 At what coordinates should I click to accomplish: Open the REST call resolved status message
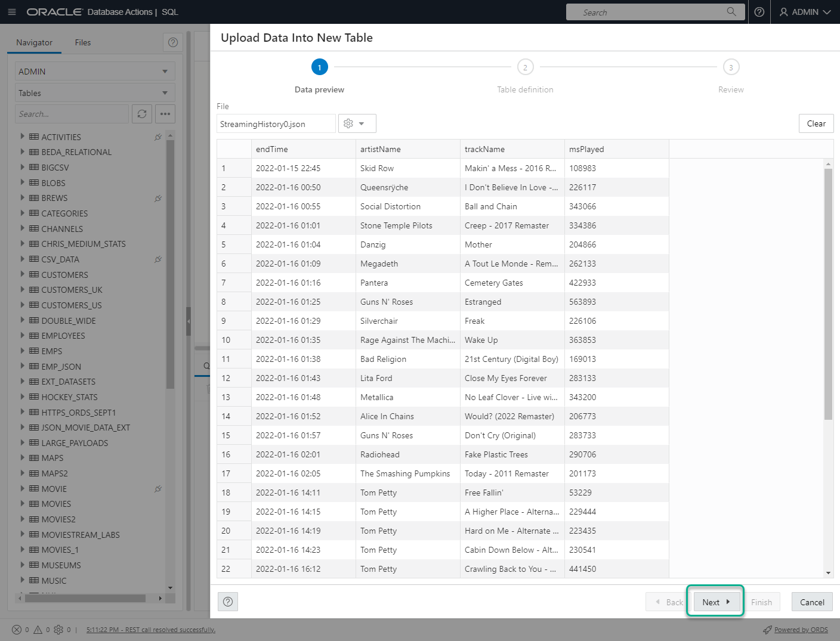(x=151, y=630)
